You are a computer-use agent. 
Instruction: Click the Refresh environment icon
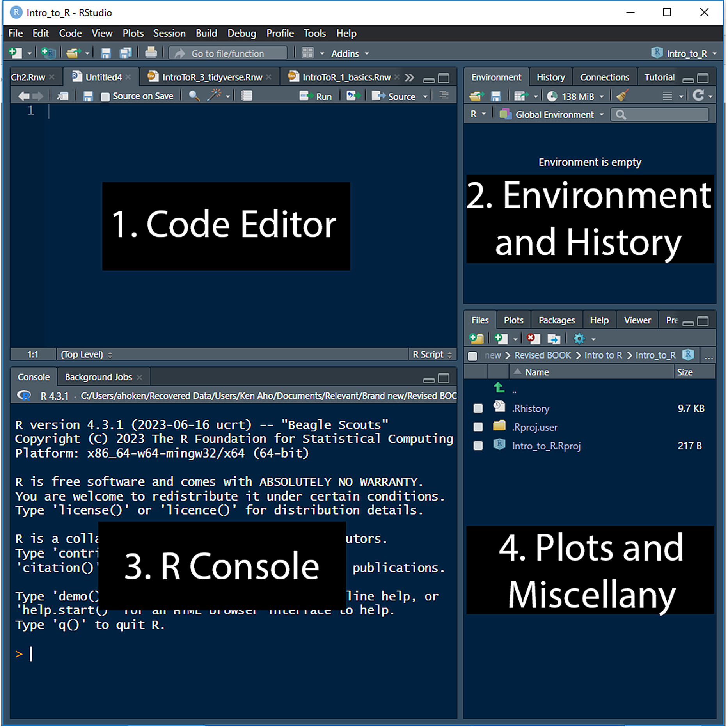(698, 95)
